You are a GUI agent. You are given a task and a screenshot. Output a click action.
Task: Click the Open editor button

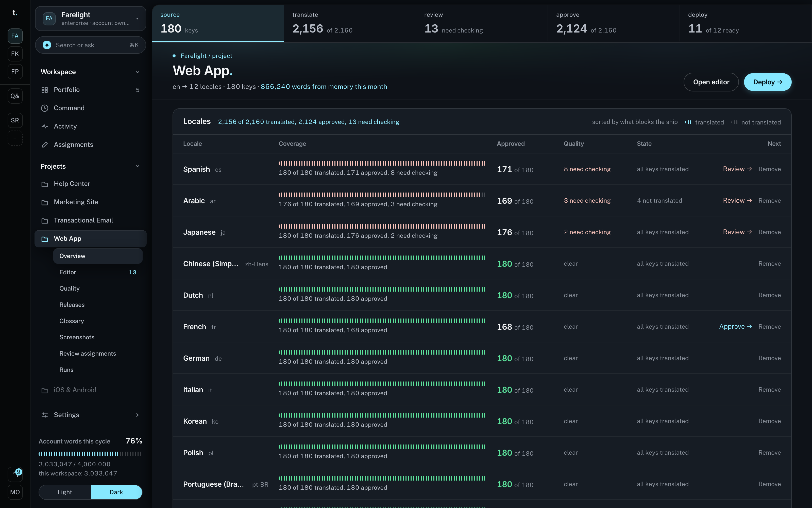coord(711,82)
